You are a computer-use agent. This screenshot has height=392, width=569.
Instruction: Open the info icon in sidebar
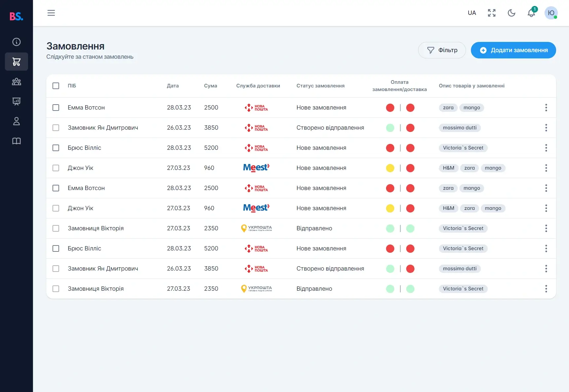click(17, 42)
